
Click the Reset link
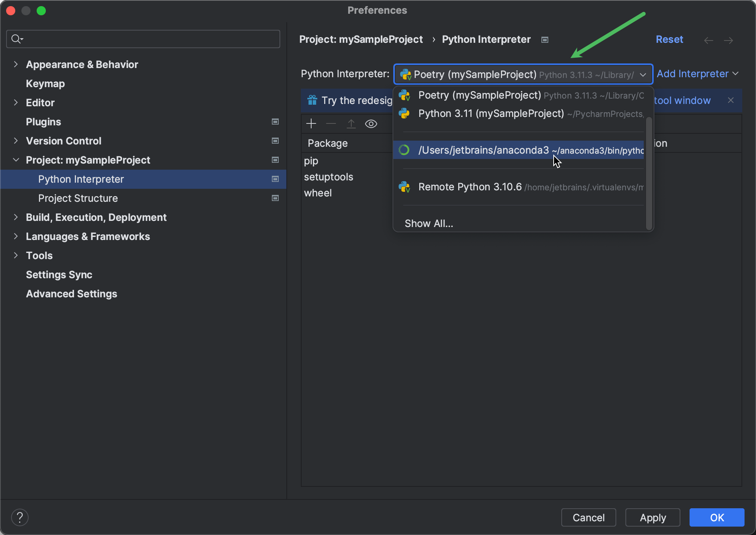point(669,39)
